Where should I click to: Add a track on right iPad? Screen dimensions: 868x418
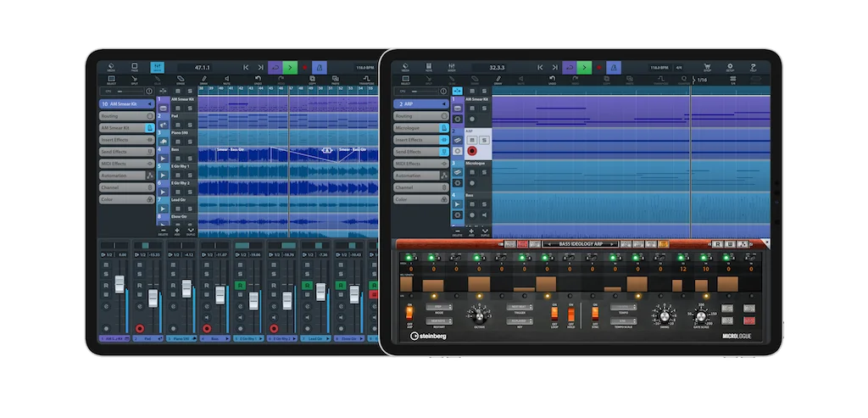[471, 231]
